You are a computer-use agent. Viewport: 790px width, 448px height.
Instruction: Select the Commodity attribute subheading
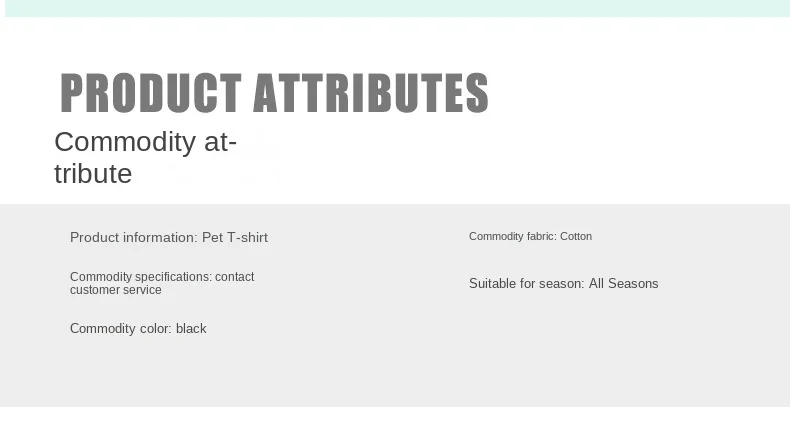(145, 157)
